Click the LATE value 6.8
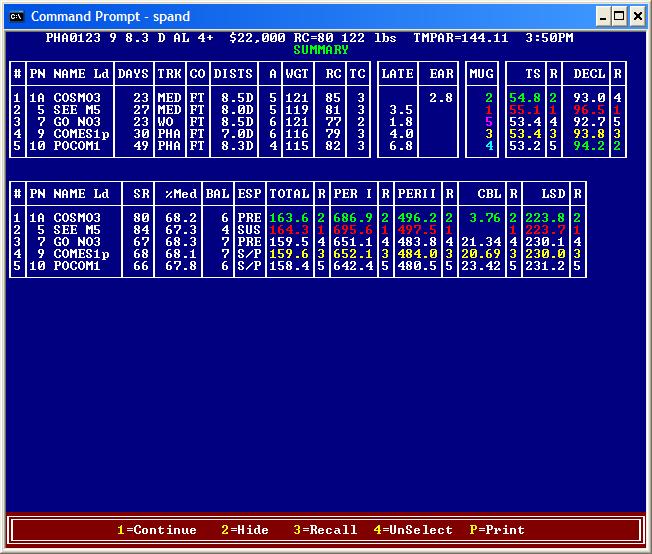This screenshot has width=652, height=554. (x=401, y=146)
